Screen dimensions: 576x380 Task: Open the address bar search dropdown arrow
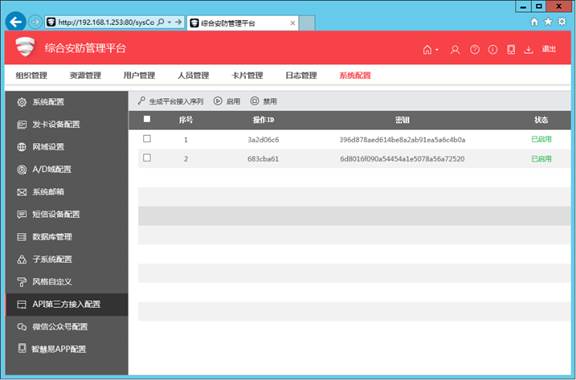point(169,22)
